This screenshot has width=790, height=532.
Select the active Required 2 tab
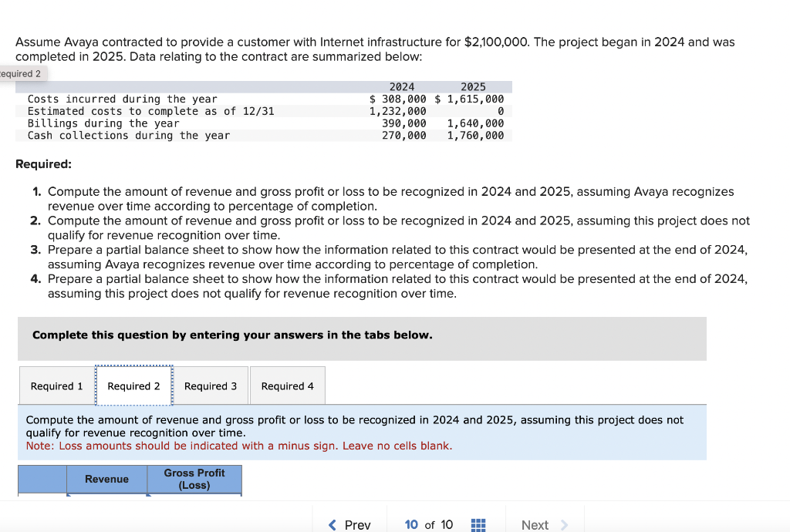[133, 386]
